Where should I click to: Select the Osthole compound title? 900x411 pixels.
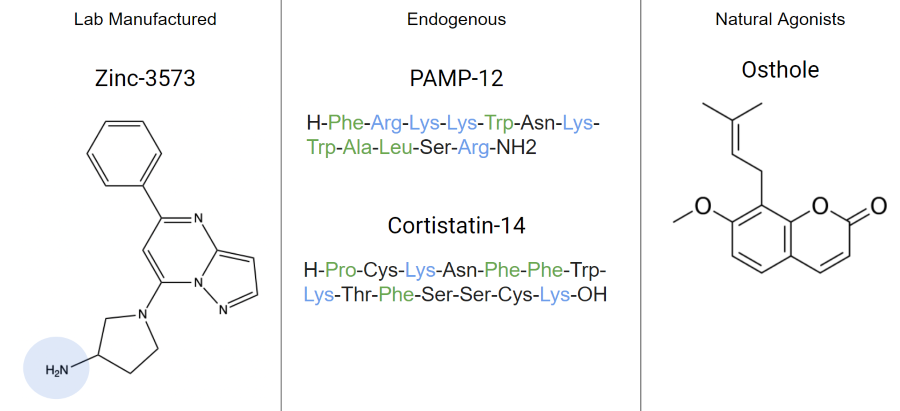pos(780,70)
